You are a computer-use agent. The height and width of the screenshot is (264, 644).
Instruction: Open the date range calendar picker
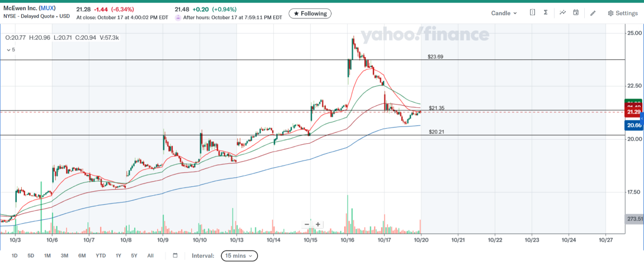point(175,256)
